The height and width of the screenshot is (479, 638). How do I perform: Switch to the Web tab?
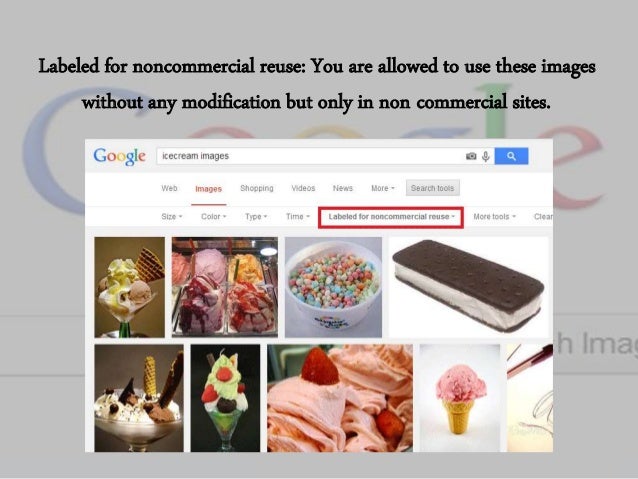pyautogui.click(x=169, y=188)
